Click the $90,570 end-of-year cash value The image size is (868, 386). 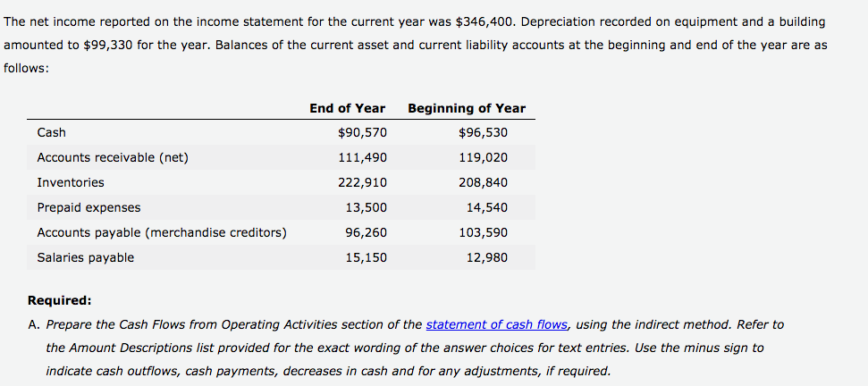click(362, 133)
